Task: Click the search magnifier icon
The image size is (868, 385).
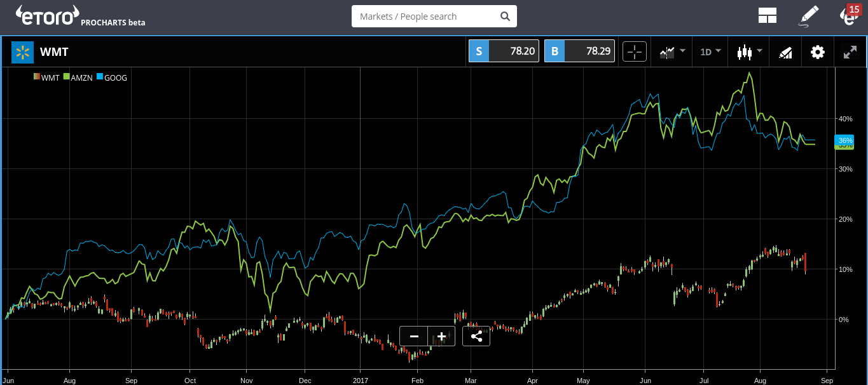Action: pyautogui.click(x=505, y=17)
